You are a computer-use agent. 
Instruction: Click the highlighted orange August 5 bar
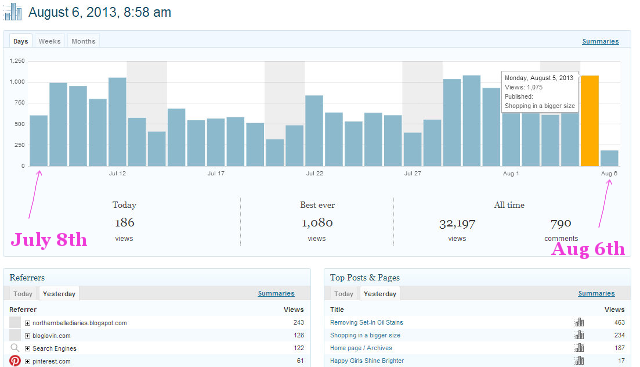coord(590,121)
